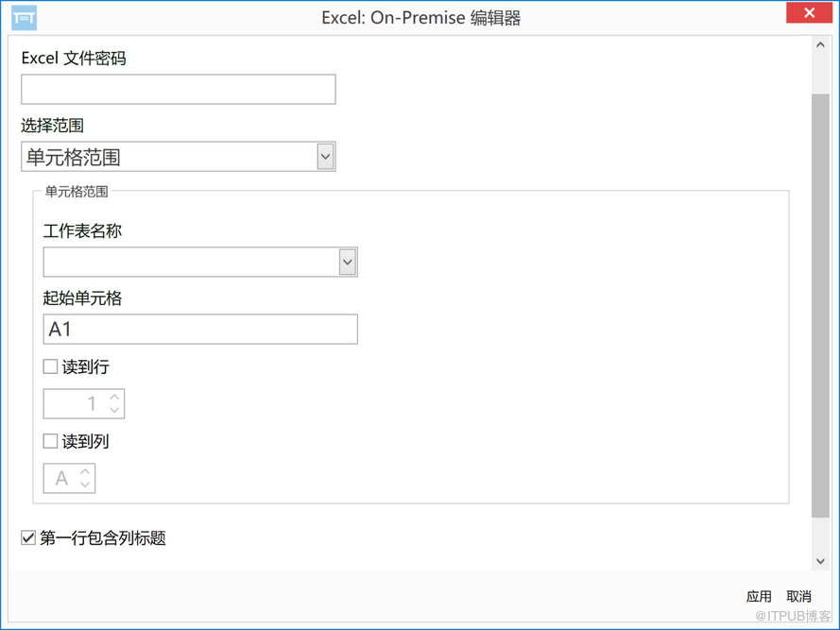Increase row number with up stepper arrow
Screen dimensions: 840x630
click(x=114, y=397)
